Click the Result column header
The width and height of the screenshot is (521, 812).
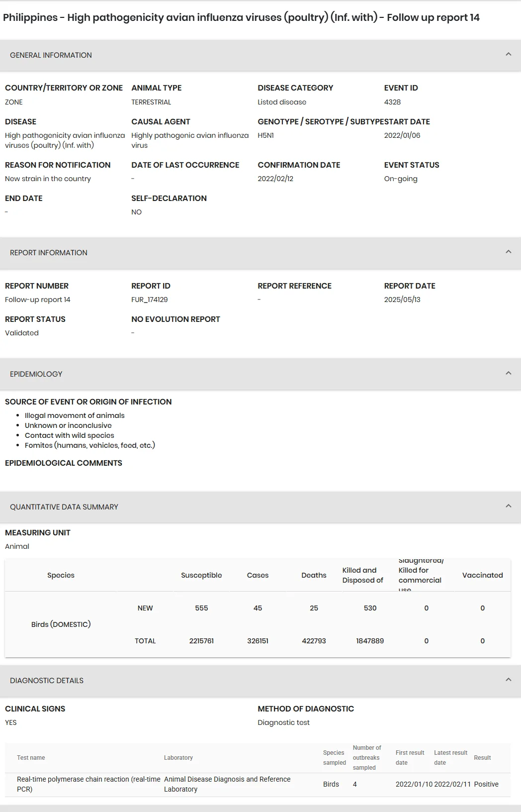[482, 758]
